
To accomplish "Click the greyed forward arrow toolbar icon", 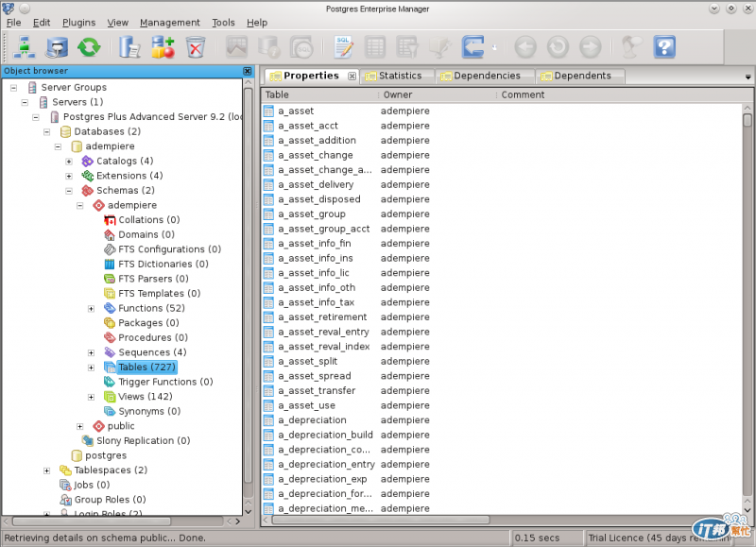I will (590, 47).
